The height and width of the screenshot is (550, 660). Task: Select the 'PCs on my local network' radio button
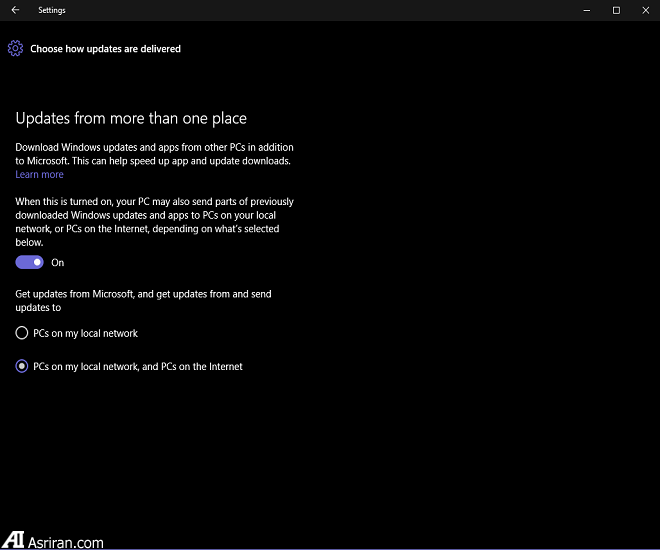click(x=22, y=333)
